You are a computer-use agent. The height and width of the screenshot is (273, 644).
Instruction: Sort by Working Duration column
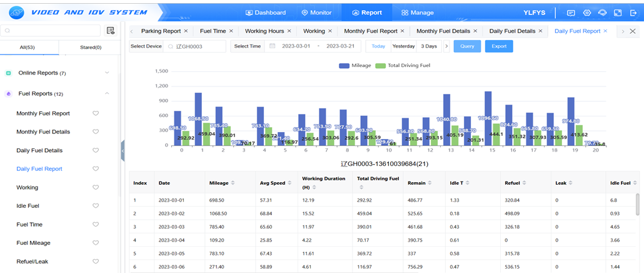[x=314, y=187]
